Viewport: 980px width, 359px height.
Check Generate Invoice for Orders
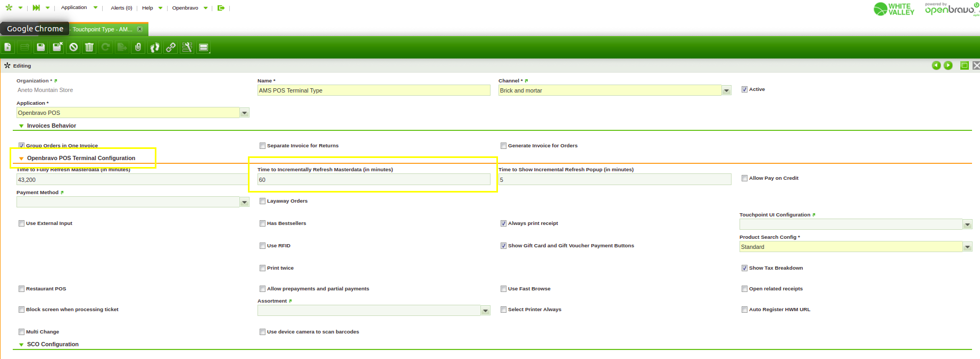[x=503, y=146]
